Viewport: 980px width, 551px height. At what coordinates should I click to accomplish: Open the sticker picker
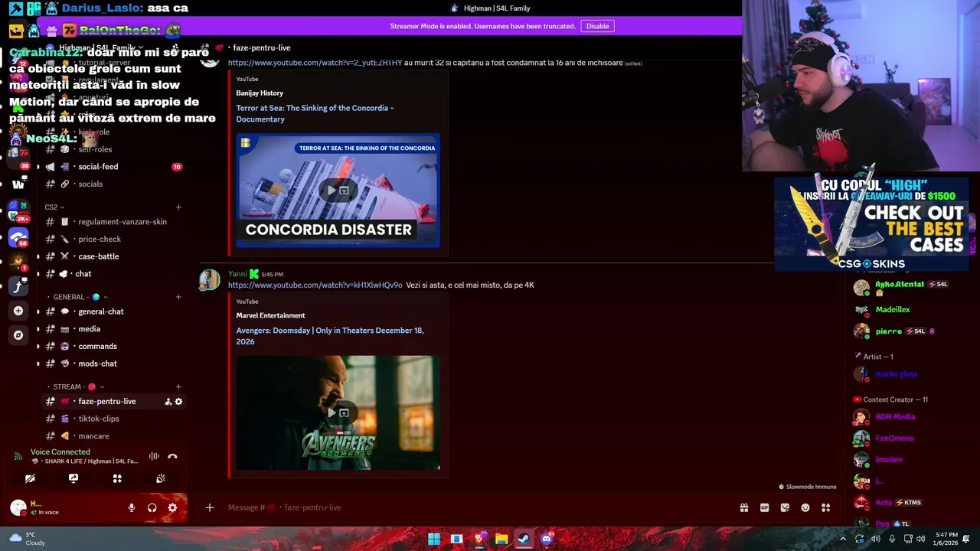785,507
